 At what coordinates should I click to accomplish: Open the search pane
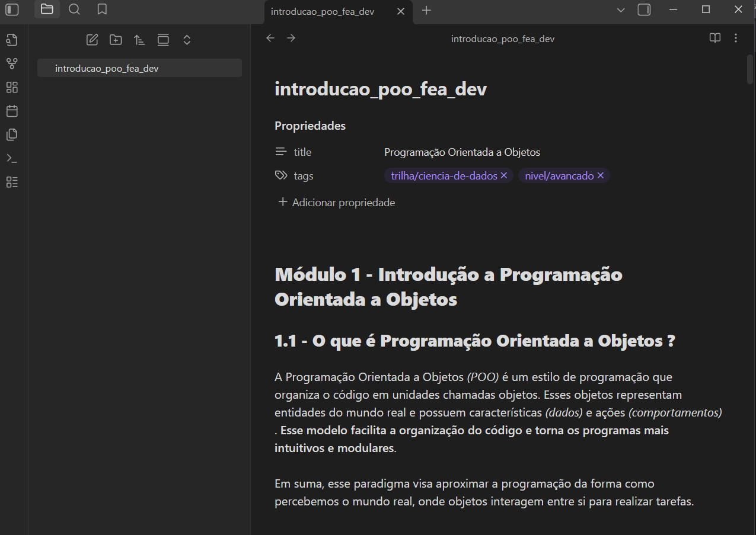point(74,9)
